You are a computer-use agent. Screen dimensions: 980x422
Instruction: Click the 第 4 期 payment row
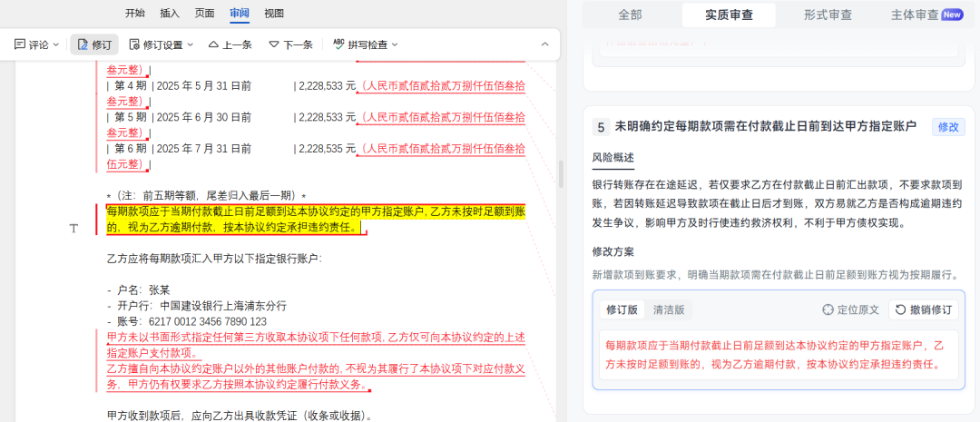[x=316, y=93]
